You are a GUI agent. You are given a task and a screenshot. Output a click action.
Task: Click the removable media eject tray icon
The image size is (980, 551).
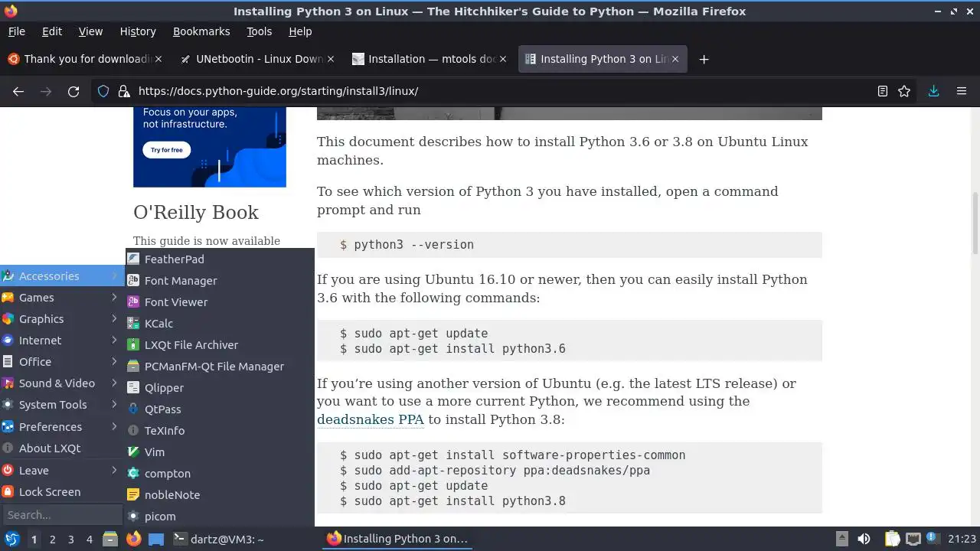[x=841, y=539]
